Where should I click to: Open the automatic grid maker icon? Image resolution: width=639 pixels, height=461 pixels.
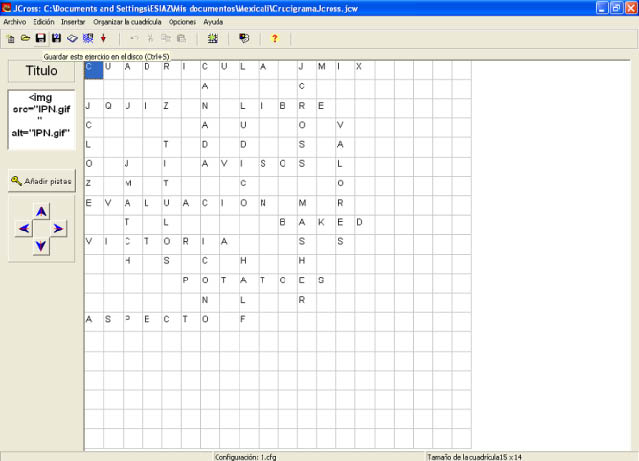point(212,38)
